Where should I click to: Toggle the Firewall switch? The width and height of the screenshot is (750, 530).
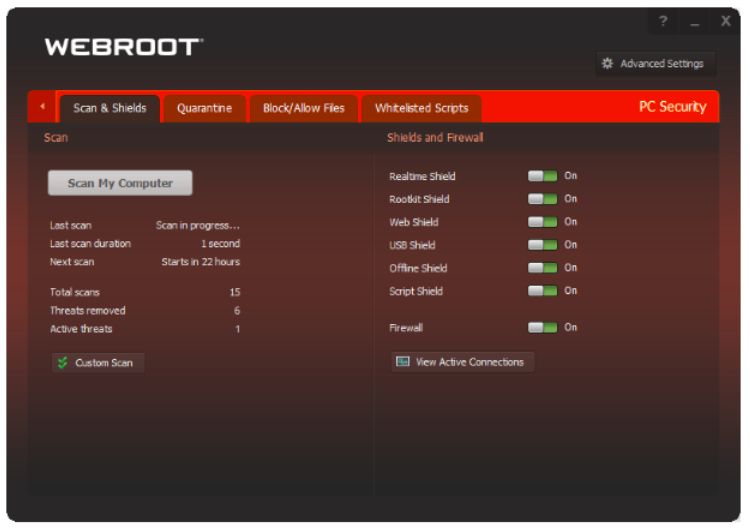pos(542,328)
